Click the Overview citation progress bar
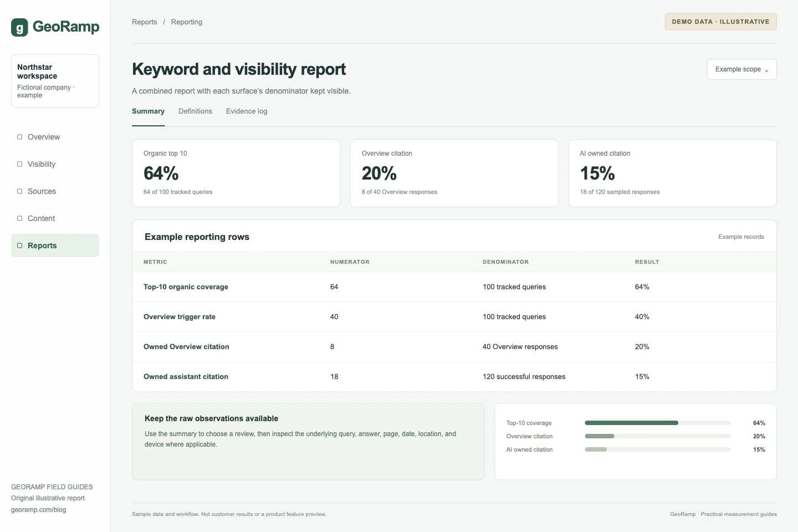Viewport: 798px width, 532px height. pos(657,436)
